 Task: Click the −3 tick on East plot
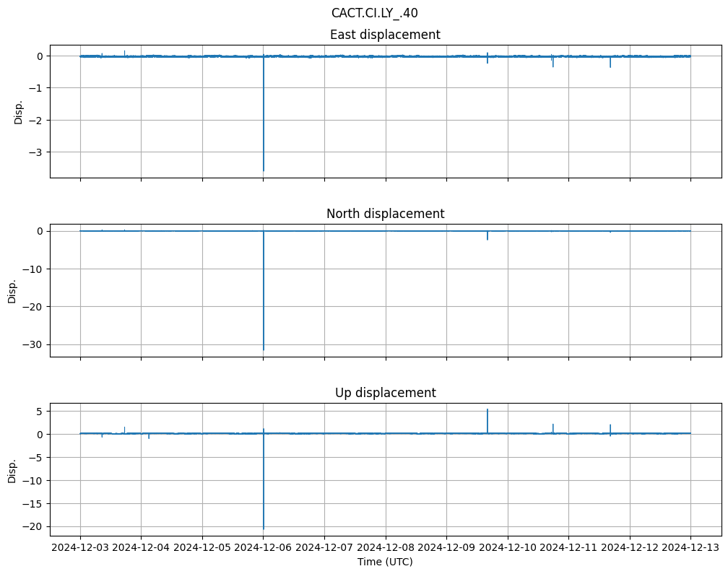point(35,152)
